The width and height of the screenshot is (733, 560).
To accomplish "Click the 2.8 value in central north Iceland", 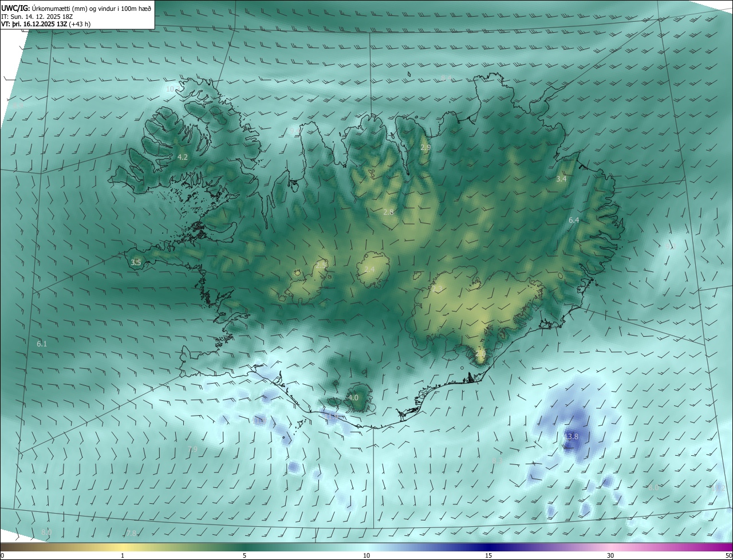I will [x=388, y=212].
